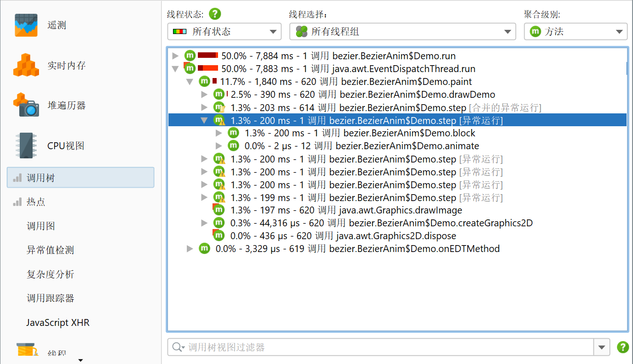Open the 聚合级别 方法 dropdown
This screenshot has height=364, width=633.
(x=576, y=32)
